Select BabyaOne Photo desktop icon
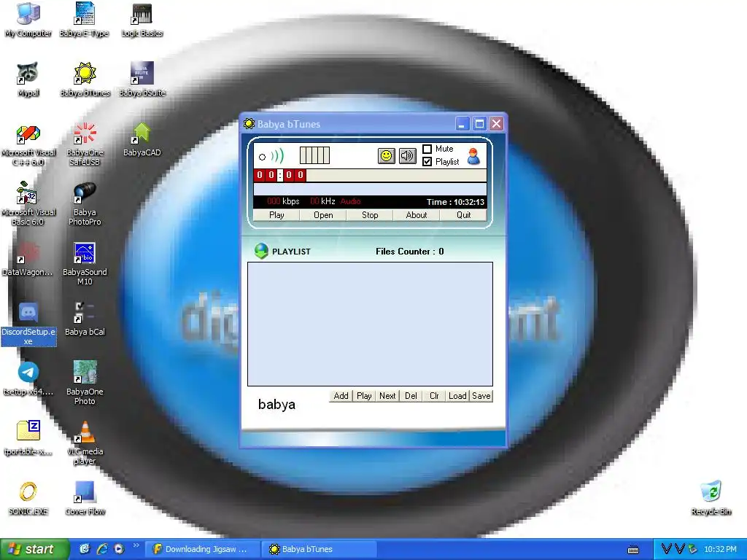The height and width of the screenshot is (560, 747). point(85,383)
